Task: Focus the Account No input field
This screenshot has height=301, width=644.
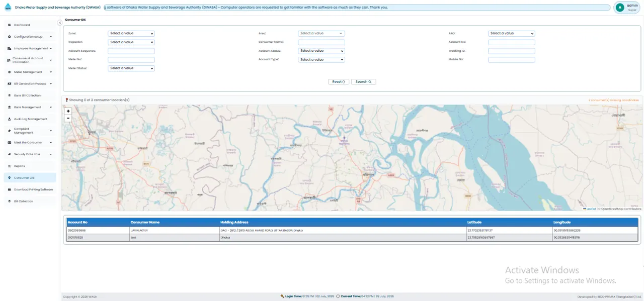Action: (x=512, y=42)
